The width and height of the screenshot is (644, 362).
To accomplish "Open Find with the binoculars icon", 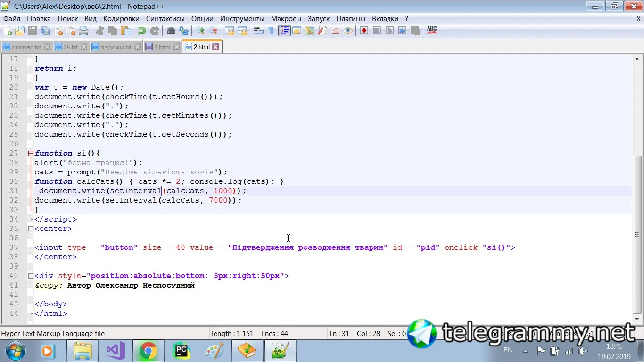I will pos(171,31).
